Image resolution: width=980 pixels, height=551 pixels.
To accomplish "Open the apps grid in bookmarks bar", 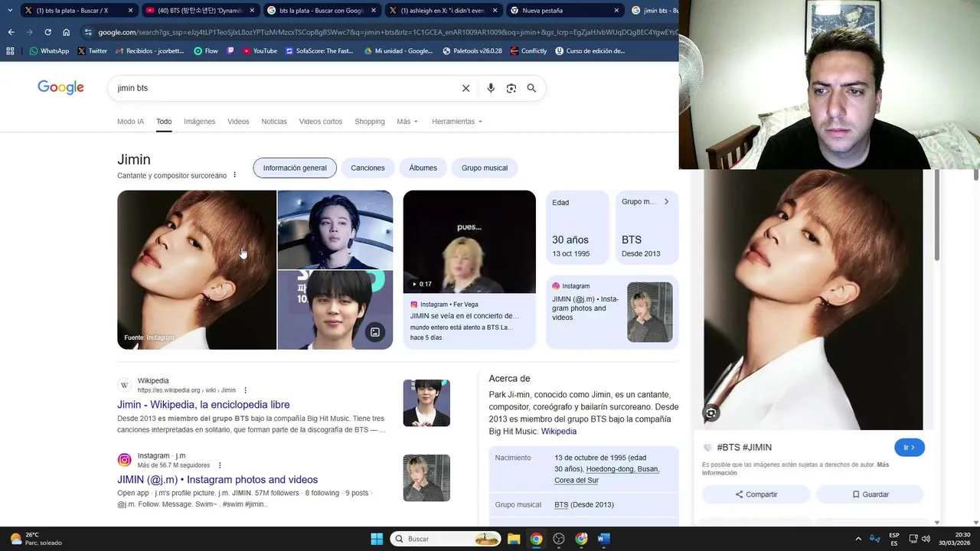I will pos(10,51).
